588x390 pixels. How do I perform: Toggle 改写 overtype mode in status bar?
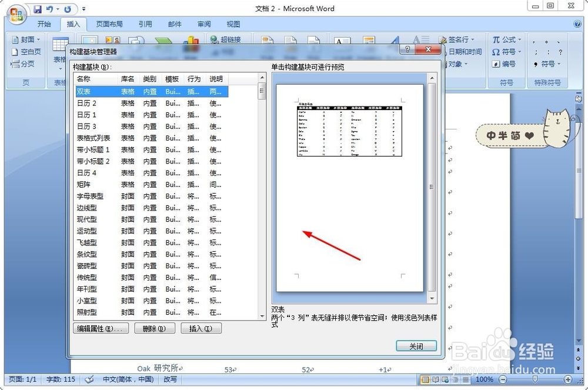point(171,379)
